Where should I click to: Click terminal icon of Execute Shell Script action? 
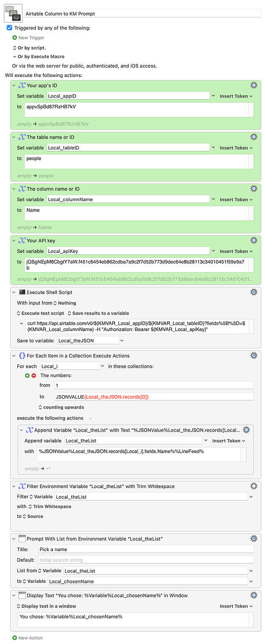click(22, 292)
